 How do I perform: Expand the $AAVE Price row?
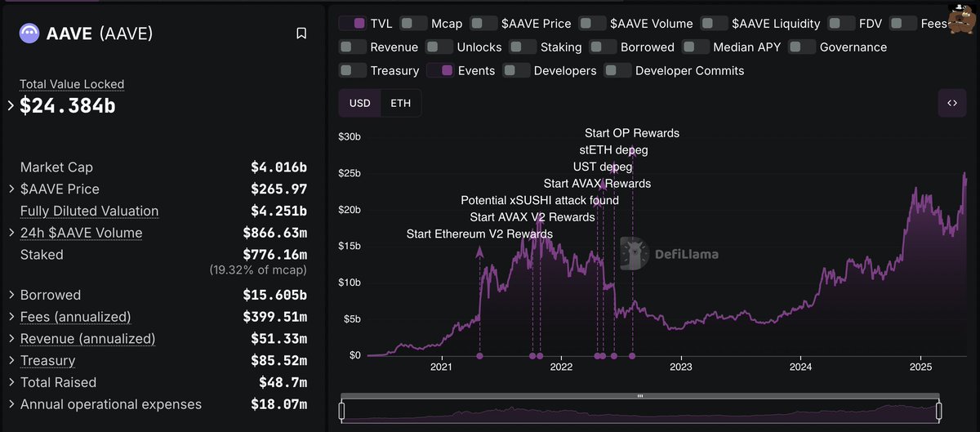(11, 189)
